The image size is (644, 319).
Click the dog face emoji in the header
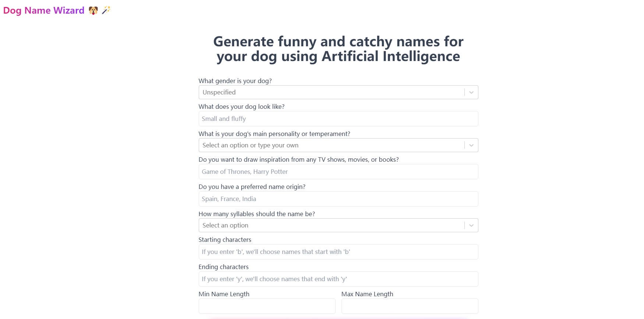coord(93,10)
